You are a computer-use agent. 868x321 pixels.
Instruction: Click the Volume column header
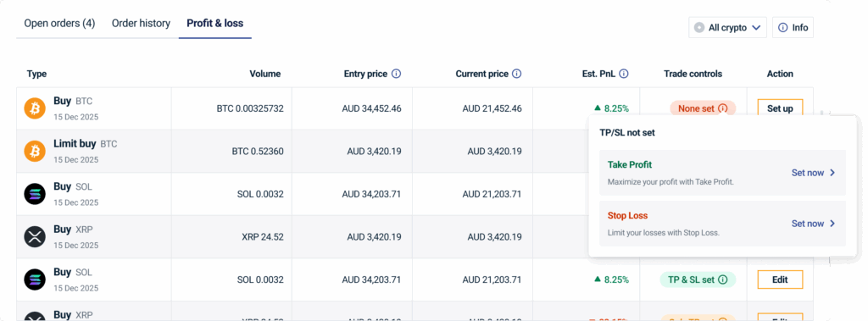tap(265, 74)
